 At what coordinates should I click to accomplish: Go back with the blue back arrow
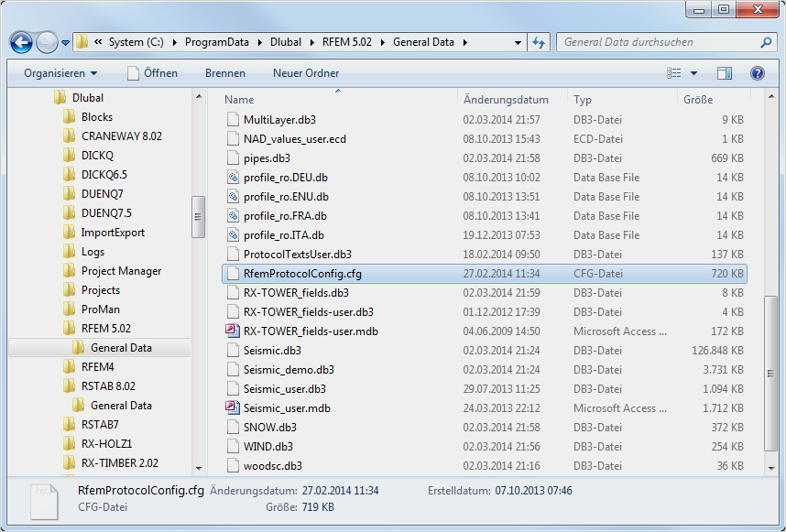(21, 43)
